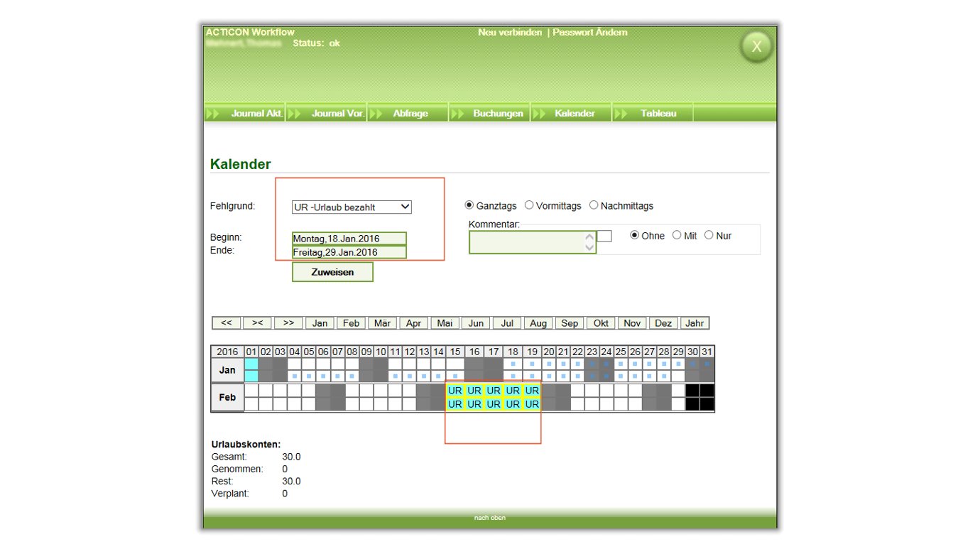
Task: Tick the checkbox beside the Kommentar field
Action: click(x=604, y=236)
